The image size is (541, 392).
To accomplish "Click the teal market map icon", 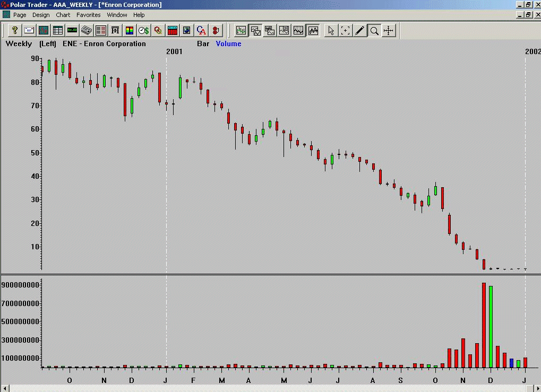I will coord(44,30).
